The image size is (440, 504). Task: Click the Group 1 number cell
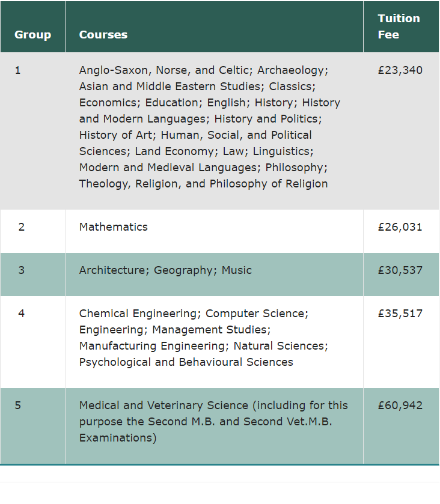(18, 70)
